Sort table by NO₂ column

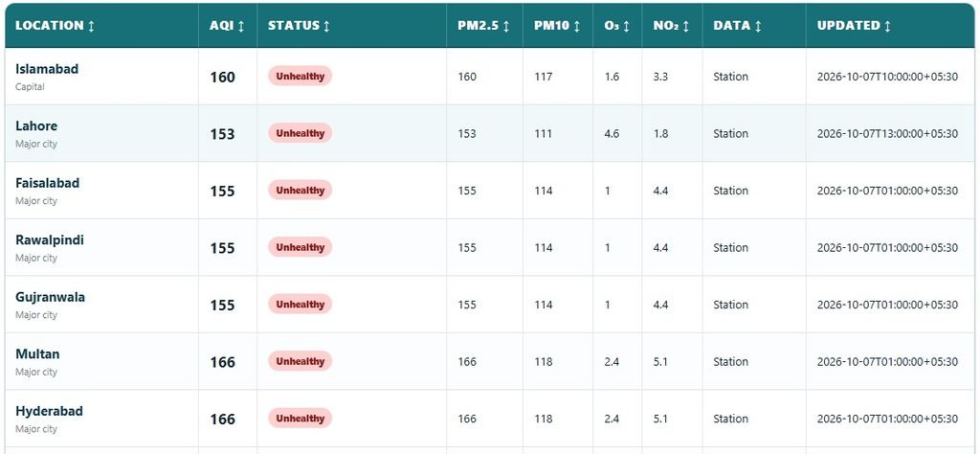tap(671, 26)
